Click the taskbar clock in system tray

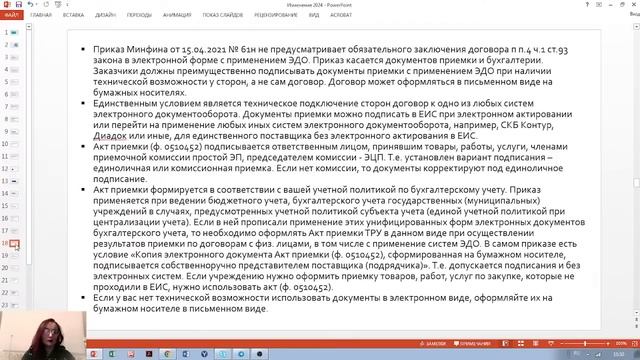click(x=619, y=354)
